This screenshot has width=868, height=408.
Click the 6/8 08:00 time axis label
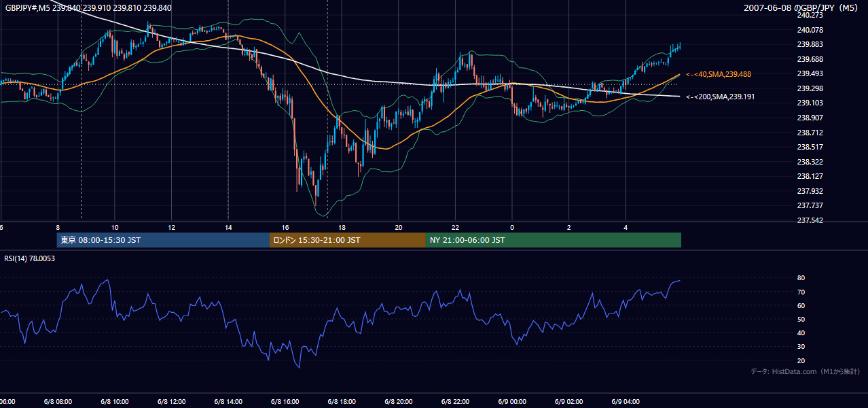(58, 402)
